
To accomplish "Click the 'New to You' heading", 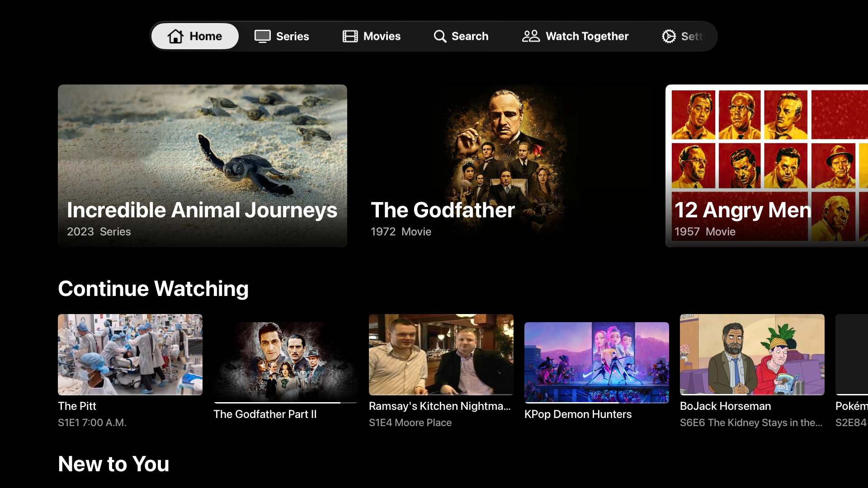I will point(113,464).
